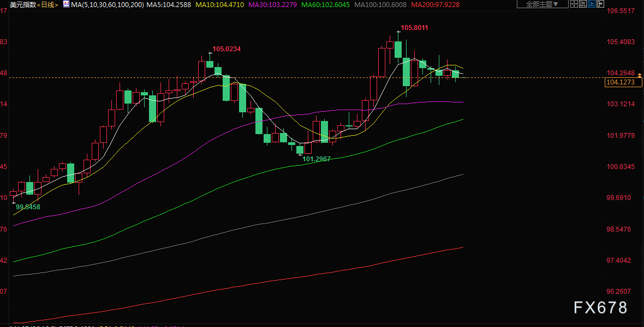Click the green MA60:102.6045 legend
The image size is (644, 327).
[x=325, y=4]
